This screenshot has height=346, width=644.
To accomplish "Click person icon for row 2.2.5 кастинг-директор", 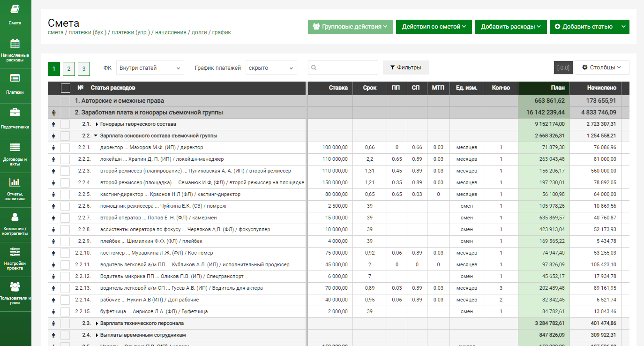I will [53, 195].
